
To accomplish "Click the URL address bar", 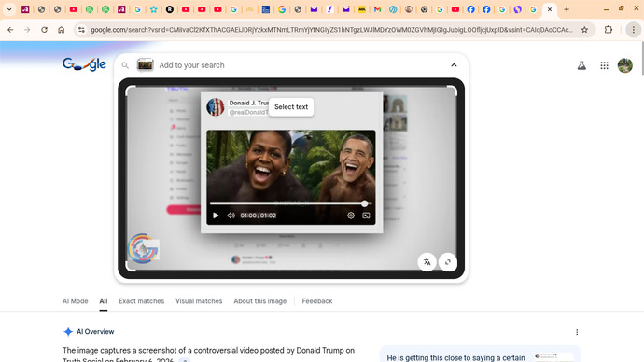I will coord(331,30).
